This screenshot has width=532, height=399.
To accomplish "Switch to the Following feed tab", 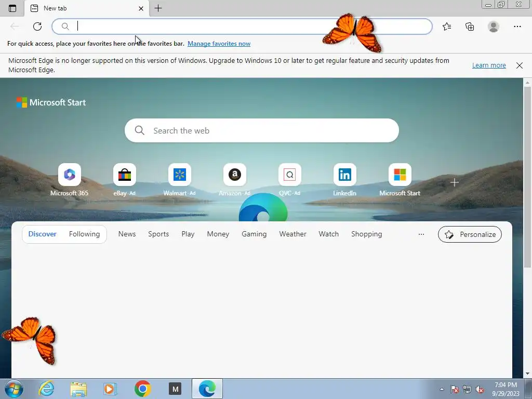I will (x=85, y=234).
